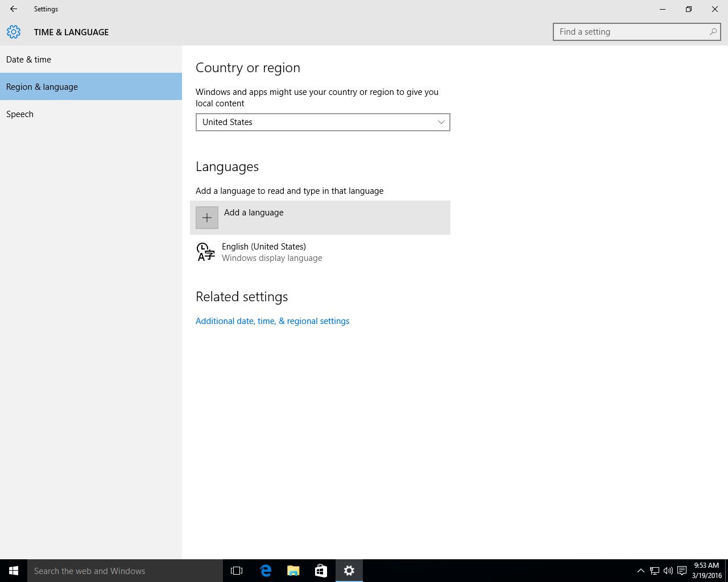728x582 pixels.
Task: Click the Windows display language label
Action: pos(272,258)
